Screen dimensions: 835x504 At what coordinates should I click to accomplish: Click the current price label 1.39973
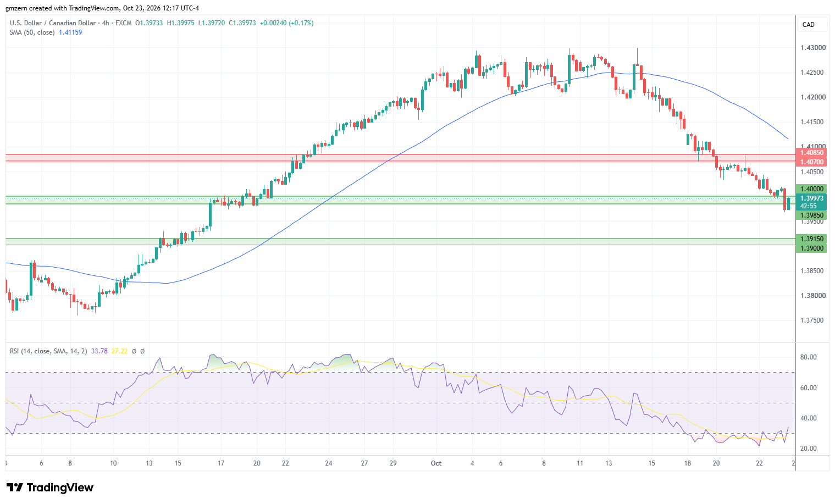(x=811, y=198)
